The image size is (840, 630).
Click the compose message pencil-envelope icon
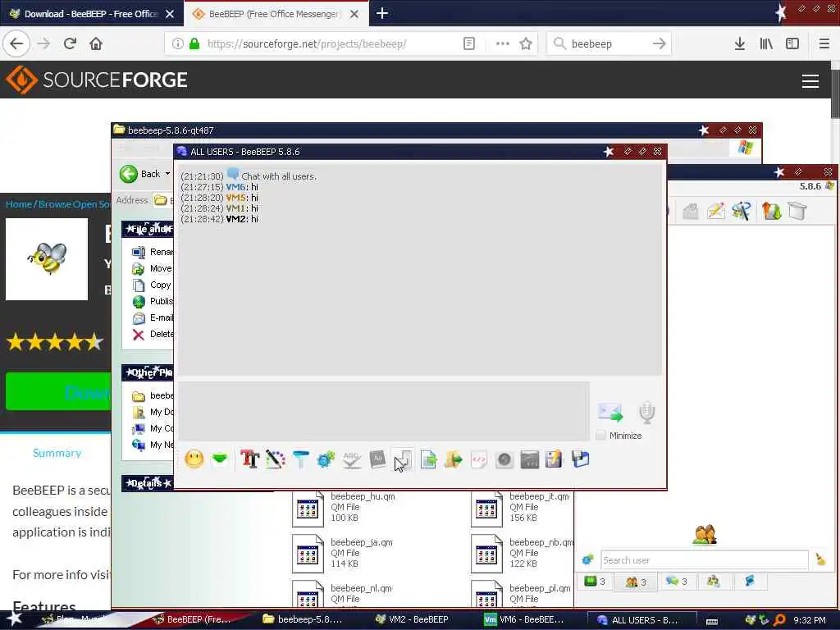(715, 211)
